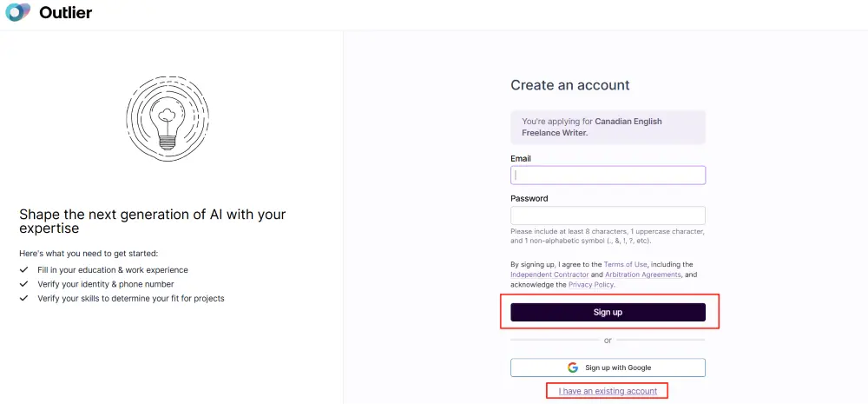Focus the Email input field
Screen dimensions: 868x404
click(x=608, y=176)
